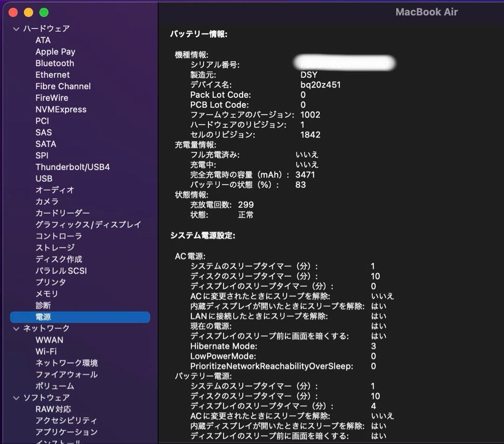Select ファイアウォール in the sidebar
Viewport: 504px width, 444px height.
pos(66,375)
